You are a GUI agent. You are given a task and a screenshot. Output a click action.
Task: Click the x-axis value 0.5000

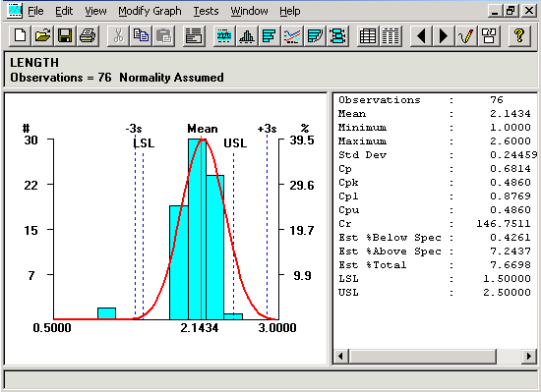pyautogui.click(x=52, y=327)
